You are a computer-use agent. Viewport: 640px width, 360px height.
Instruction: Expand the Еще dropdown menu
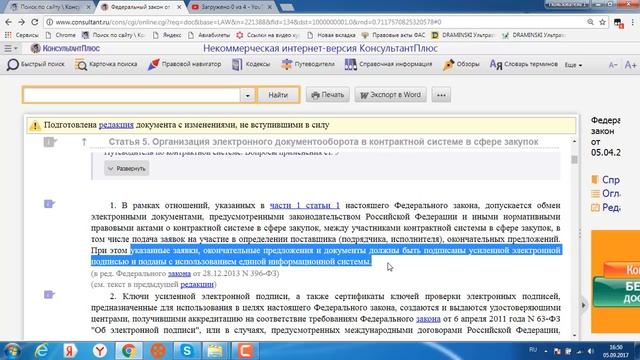(x=573, y=65)
